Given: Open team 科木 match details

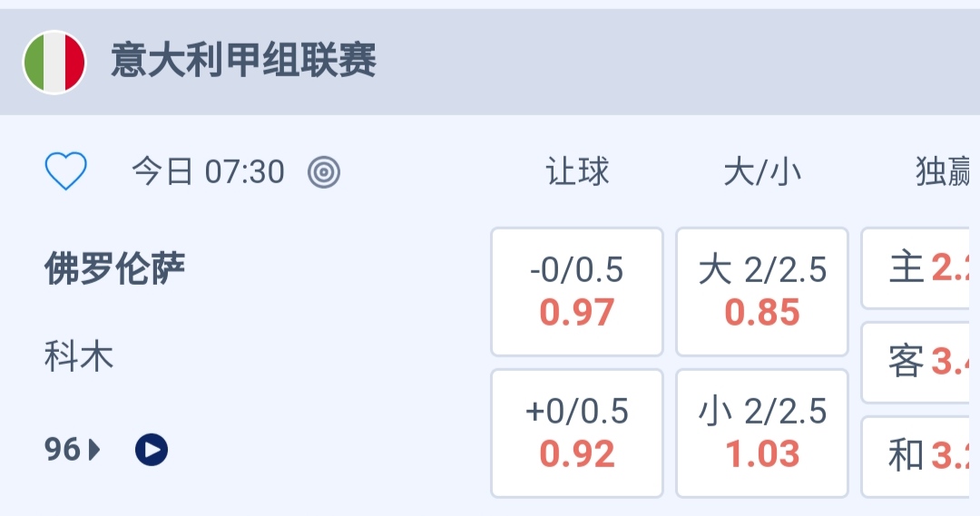Looking at the screenshot, I should click(79, 356).
